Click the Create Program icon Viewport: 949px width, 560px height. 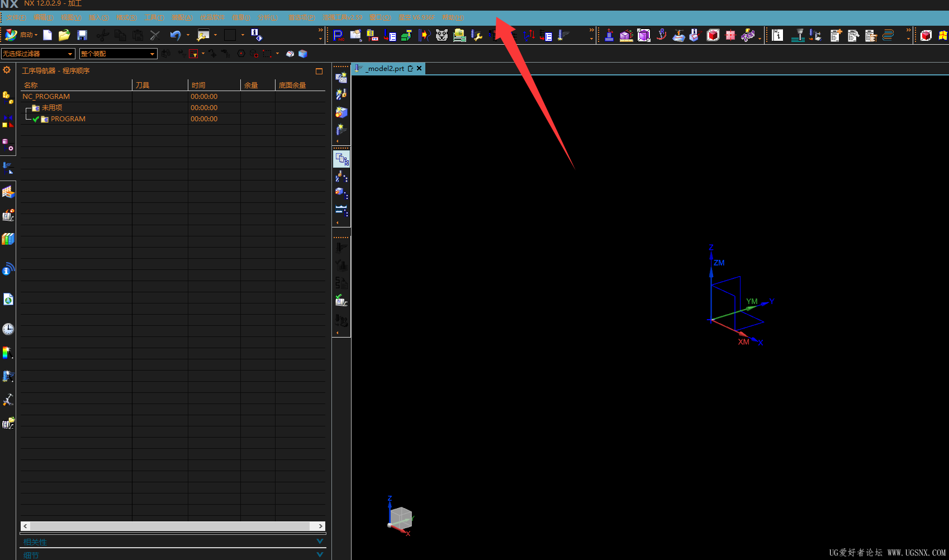click(x=341, y=78)
